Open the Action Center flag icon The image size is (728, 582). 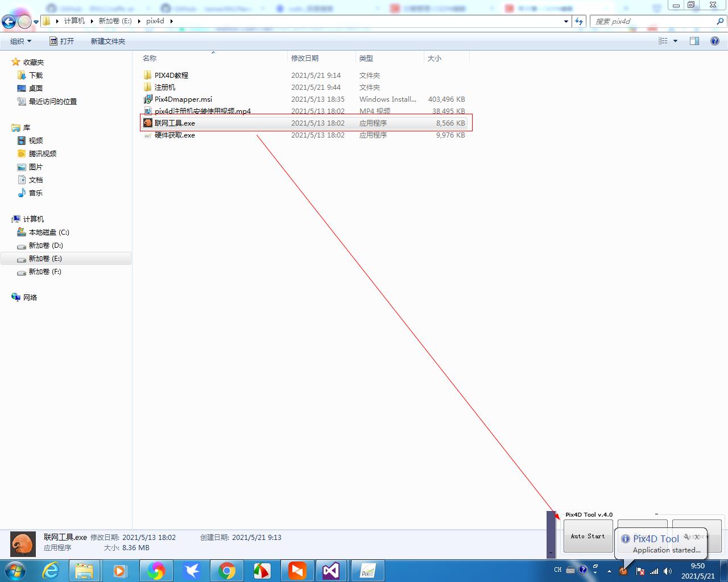640,571
